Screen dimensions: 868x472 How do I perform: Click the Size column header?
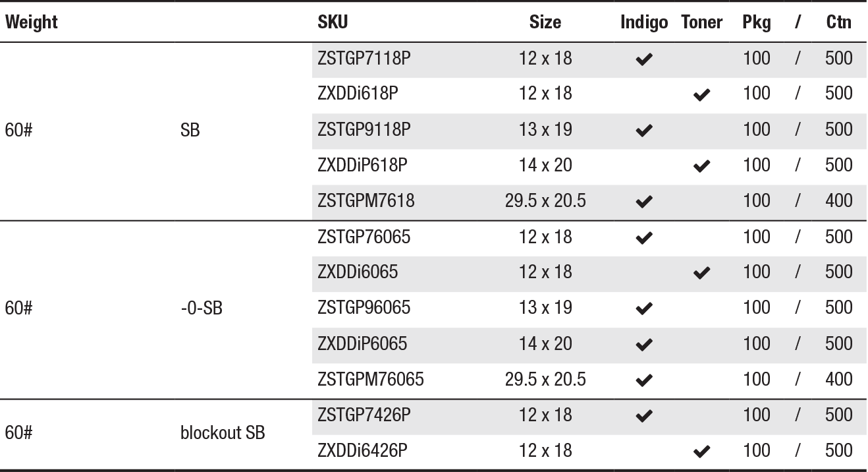[x=545, y=22]
